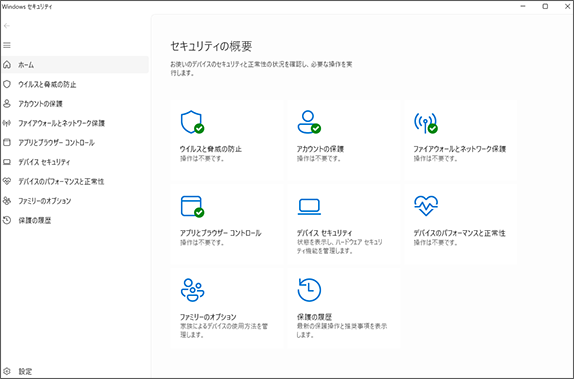Select ファイアウォールとネットワーク保護 in the sidebar
This screenshot has height=379, width=574.
[75, 123]
